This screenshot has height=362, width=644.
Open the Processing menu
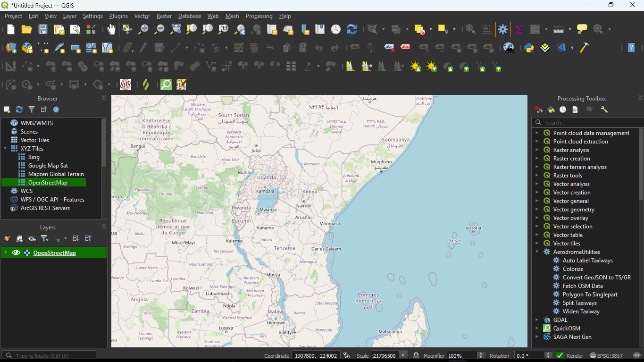(x=259, y=16)
